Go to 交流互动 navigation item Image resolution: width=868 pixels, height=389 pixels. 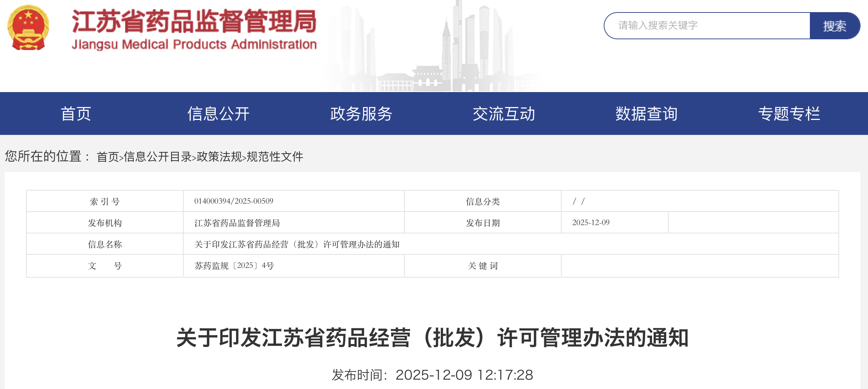click(504, 114)
